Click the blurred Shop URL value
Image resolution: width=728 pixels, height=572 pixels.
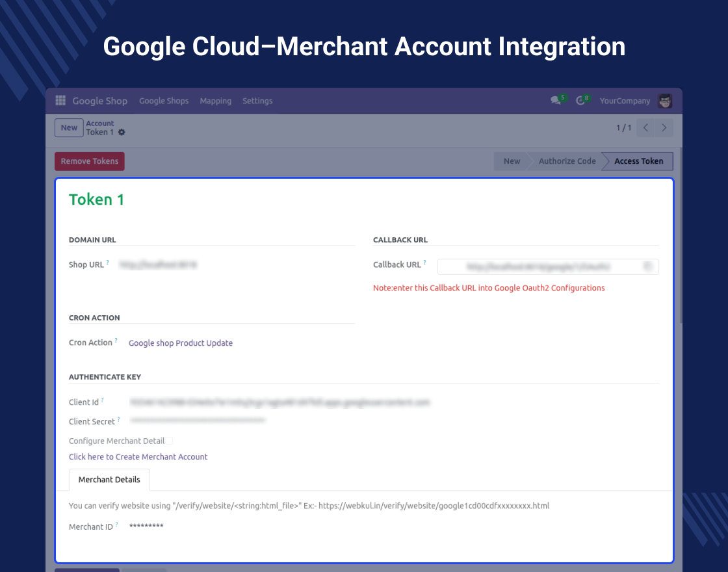click(158, 265)
